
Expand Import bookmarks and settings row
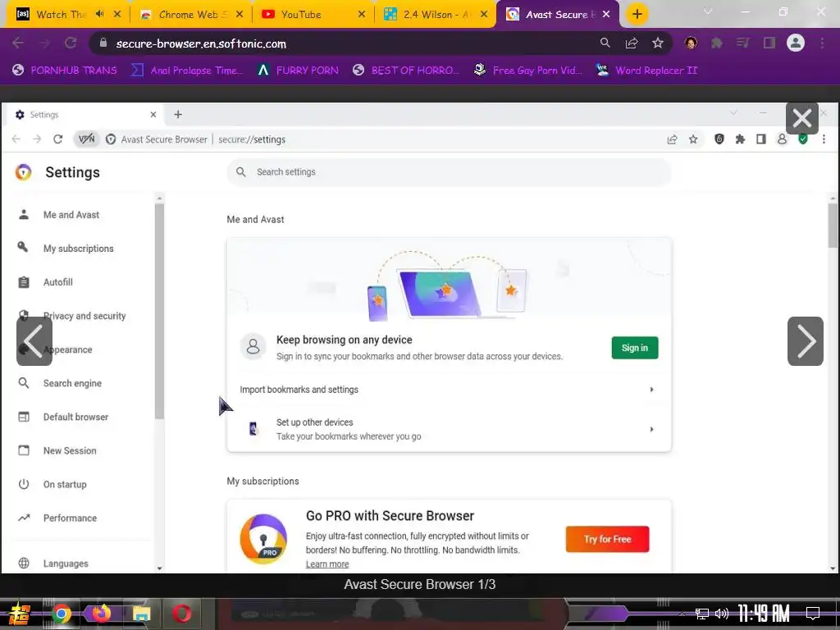coord(449,390)
